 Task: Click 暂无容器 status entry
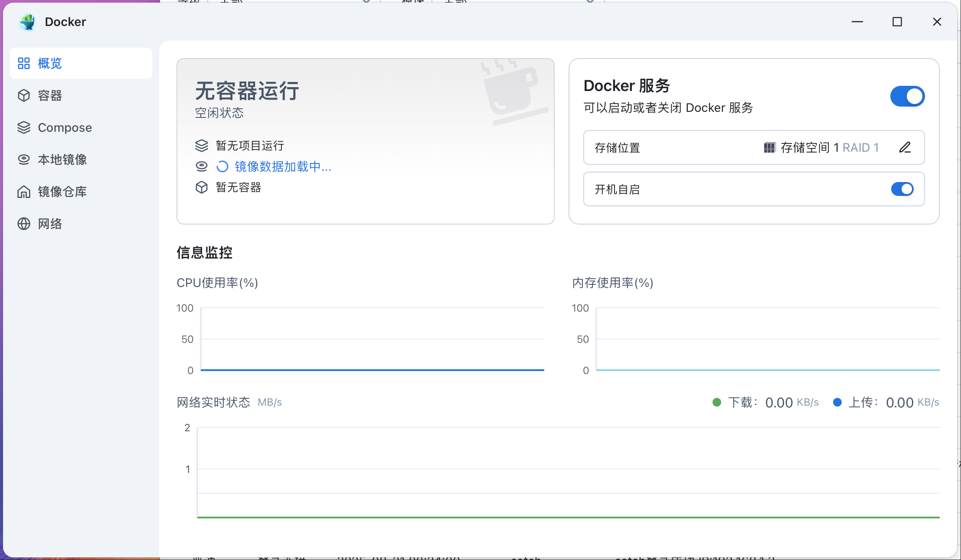(239, 187)
